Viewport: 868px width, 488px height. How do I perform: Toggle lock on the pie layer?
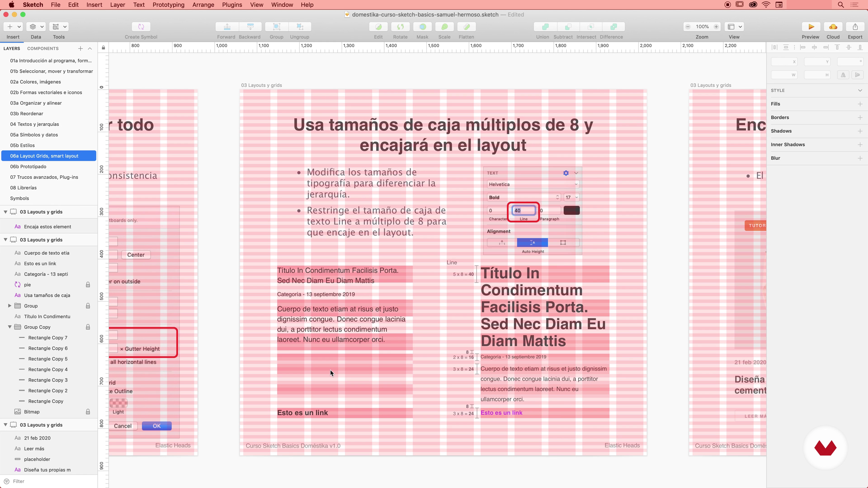point(88,285)
